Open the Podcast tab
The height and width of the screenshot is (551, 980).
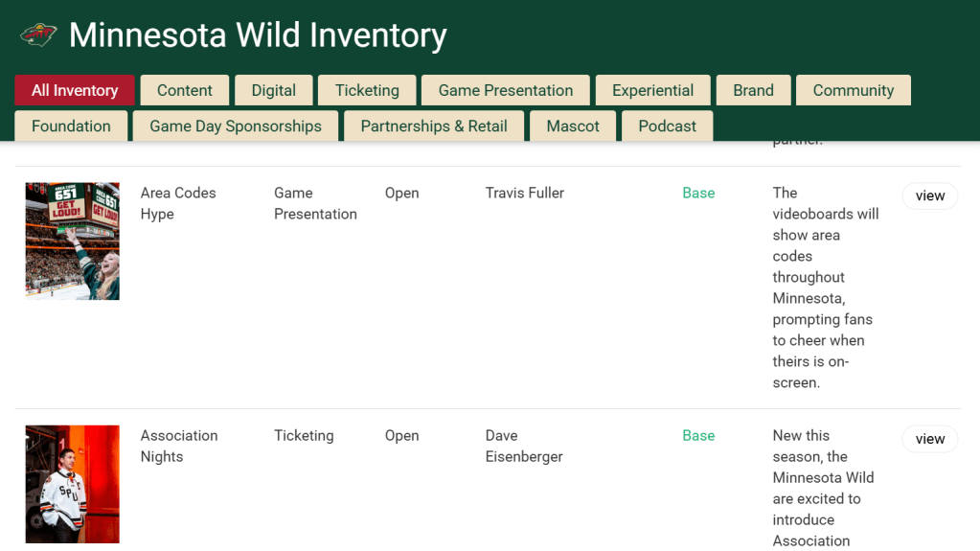pos(667,126)
